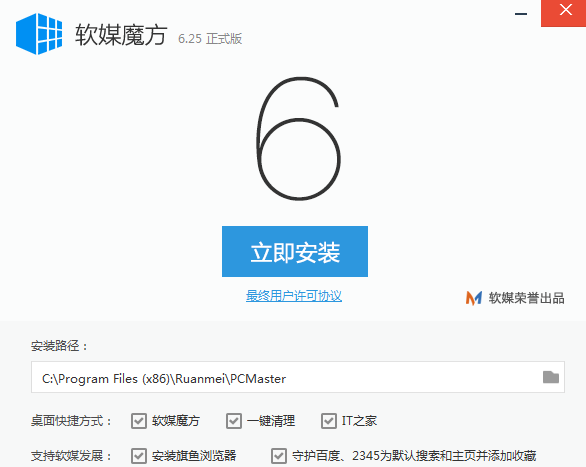586x467 pixels.
Task: Click the 安装路径 label
Action: [x=59, y=346]
